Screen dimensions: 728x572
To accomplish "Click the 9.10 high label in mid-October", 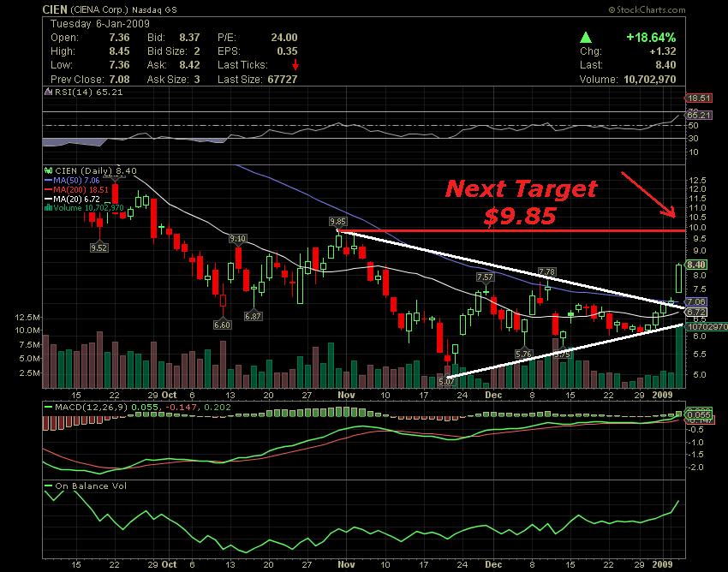I will (x=237, y=239).
